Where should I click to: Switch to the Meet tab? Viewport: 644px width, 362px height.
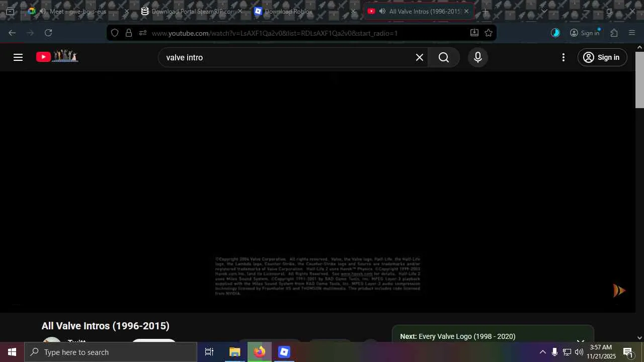click(x=78, y=11)
